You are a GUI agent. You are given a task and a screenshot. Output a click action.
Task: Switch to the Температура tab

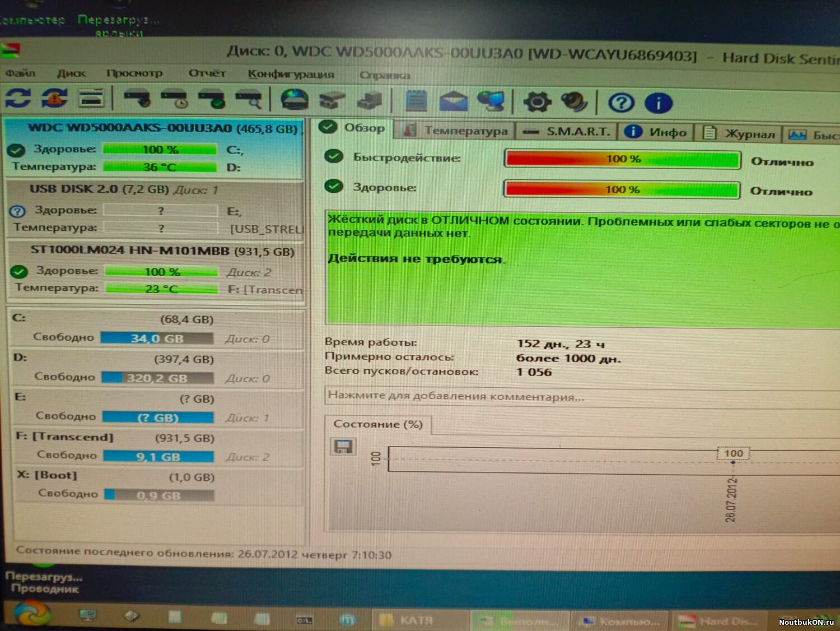(455, 131)
